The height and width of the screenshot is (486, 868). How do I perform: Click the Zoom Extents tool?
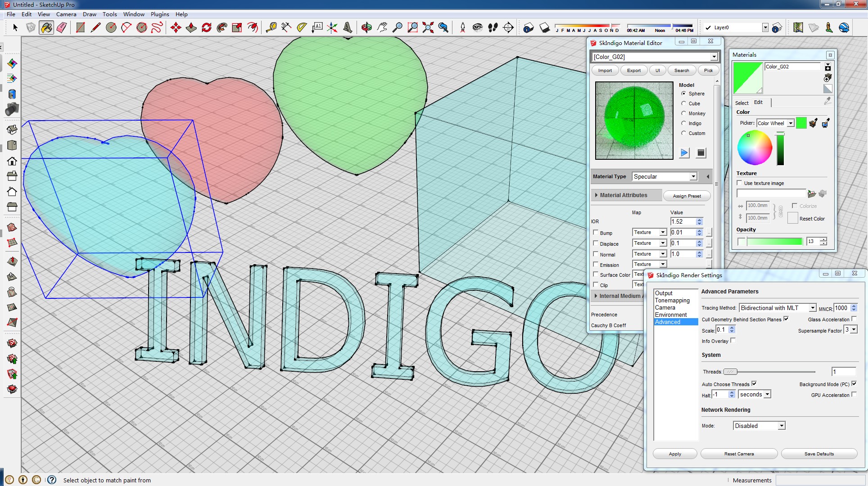tap(428, 28)
